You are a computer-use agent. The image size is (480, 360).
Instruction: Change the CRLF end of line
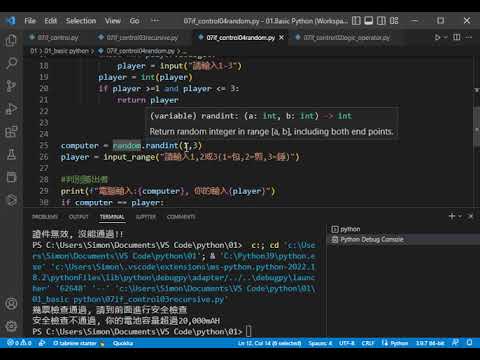(x=368, y=343)
